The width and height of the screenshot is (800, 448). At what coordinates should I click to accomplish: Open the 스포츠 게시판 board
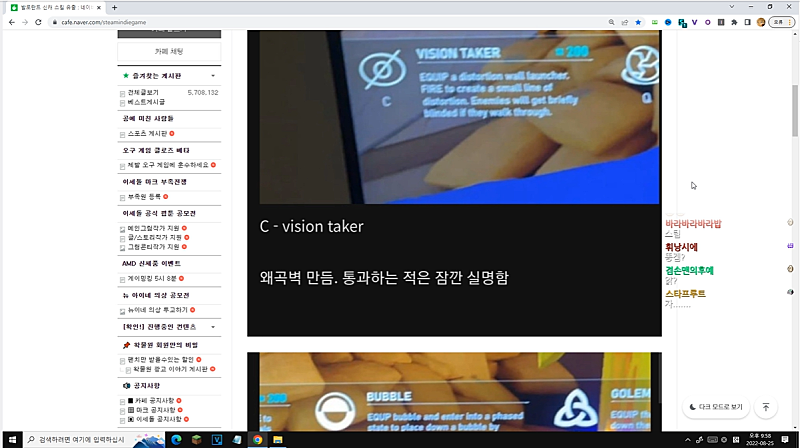[x=147, y=134]
